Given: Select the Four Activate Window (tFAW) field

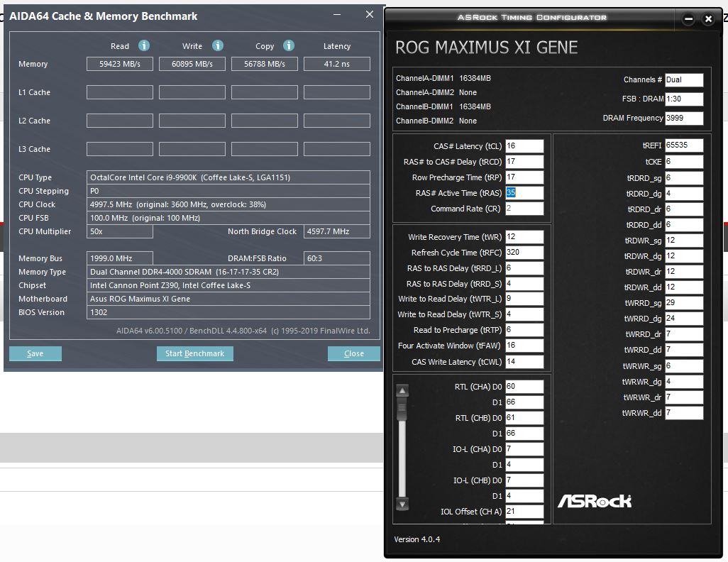Looking at the screenshot, I should 524,346.
